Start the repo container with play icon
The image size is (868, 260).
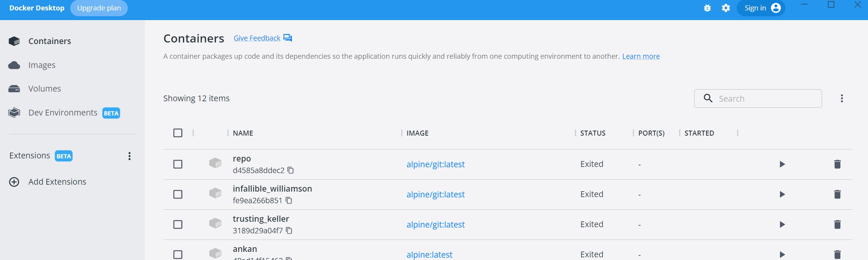point(782,164)
